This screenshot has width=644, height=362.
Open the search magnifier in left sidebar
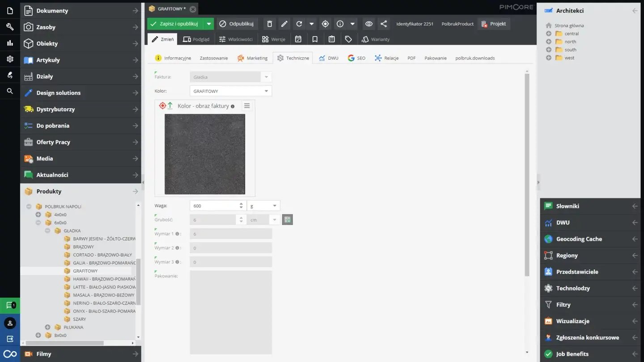10,91
